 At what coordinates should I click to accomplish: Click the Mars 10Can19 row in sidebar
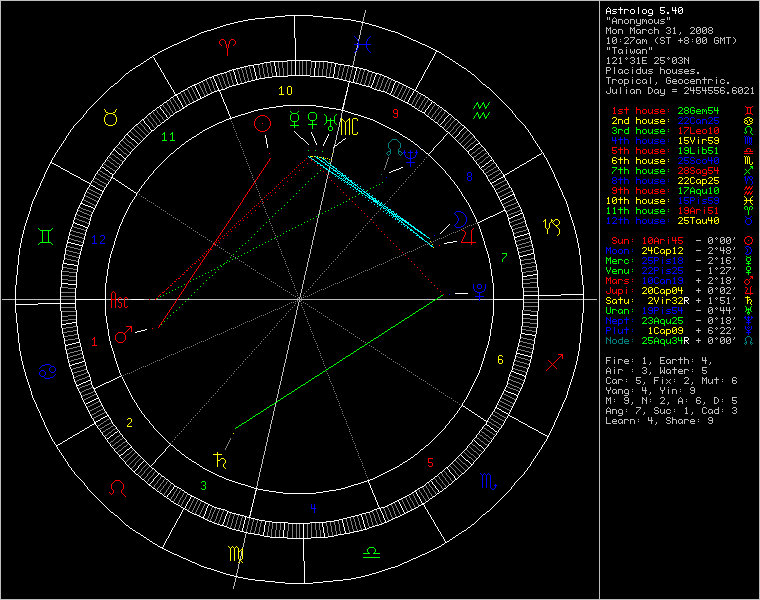tap(679, 281)
